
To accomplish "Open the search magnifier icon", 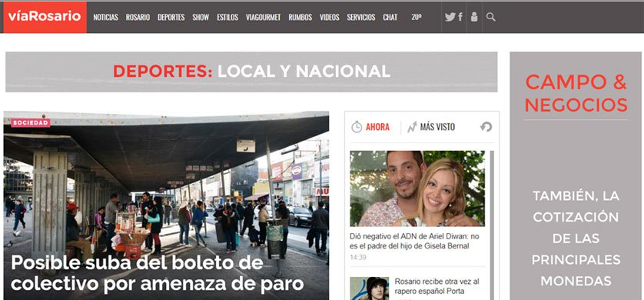I will (490, 17).
